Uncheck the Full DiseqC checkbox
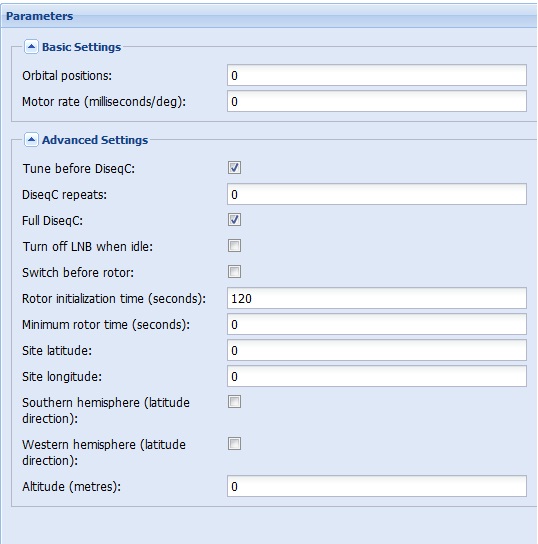The height and width of the screenshot is (544, 538). click(234, 220)
